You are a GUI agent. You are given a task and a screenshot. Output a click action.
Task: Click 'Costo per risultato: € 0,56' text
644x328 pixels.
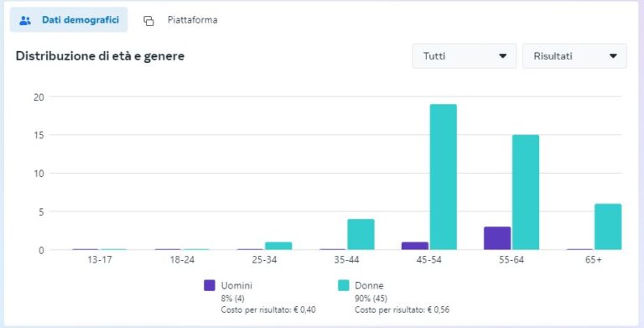pos(402,310)
